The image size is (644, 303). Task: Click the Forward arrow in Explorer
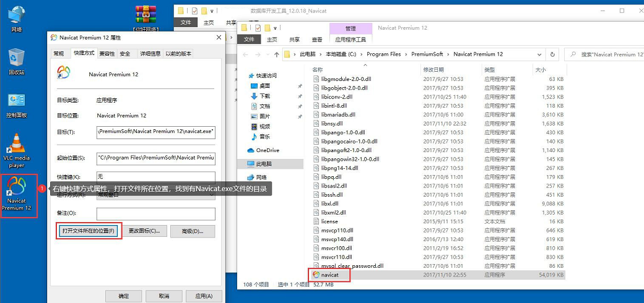258,54
